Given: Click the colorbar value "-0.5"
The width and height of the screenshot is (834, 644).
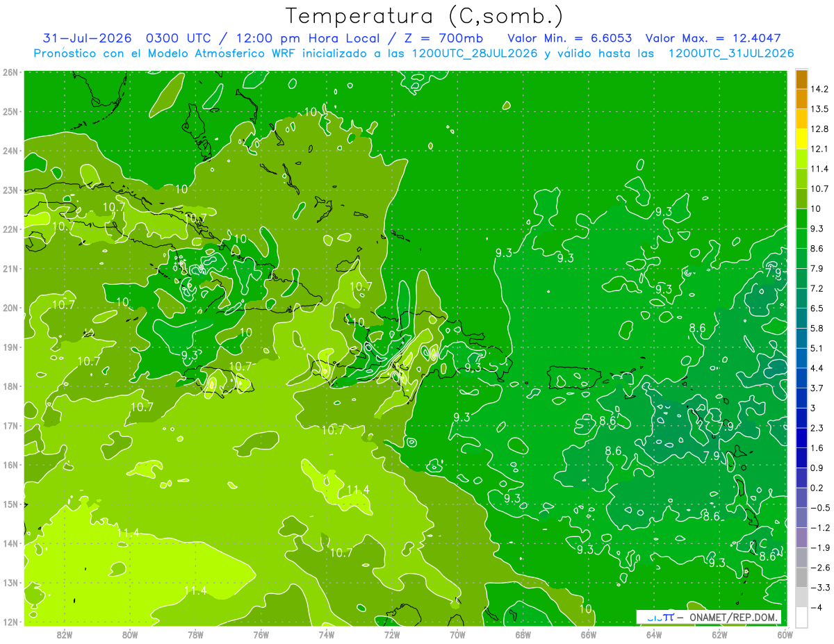Looking at the screenshot, I should pyautogui.click(x=820, y=508).
